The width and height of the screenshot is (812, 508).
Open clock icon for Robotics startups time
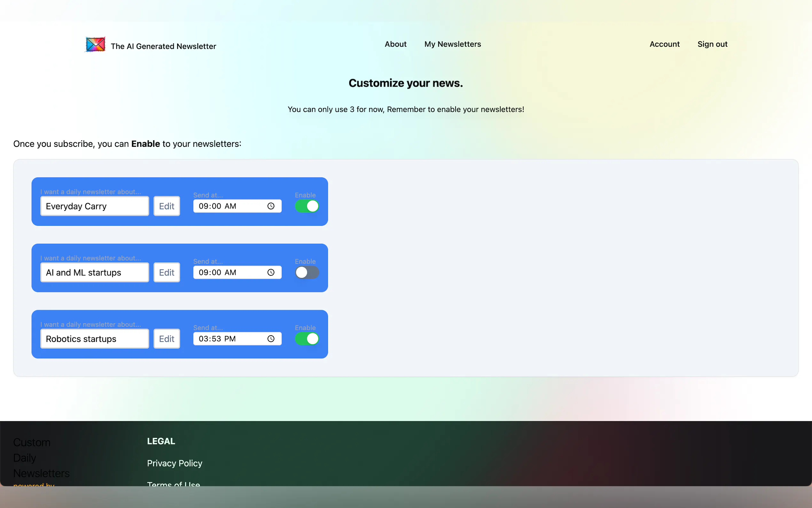click(x=271, y=339)
